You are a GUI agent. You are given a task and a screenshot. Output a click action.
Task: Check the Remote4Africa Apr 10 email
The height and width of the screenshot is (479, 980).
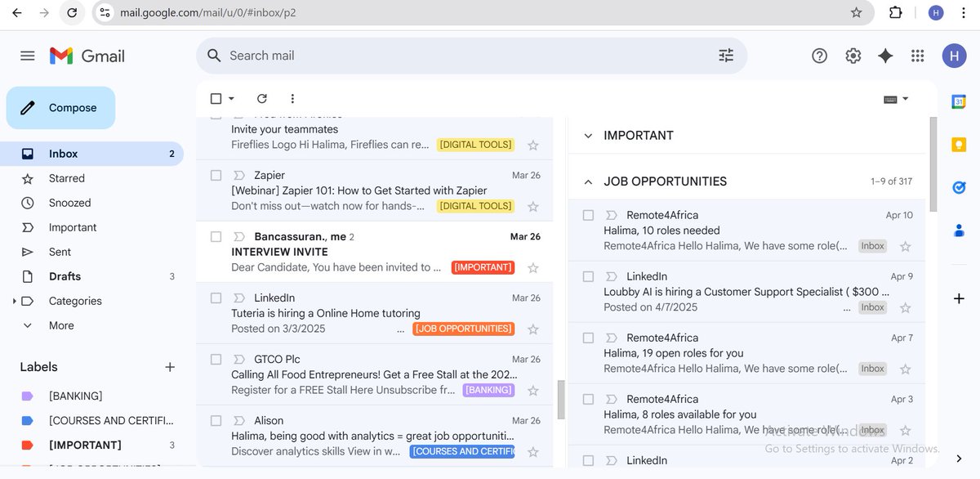coord(588,215)
